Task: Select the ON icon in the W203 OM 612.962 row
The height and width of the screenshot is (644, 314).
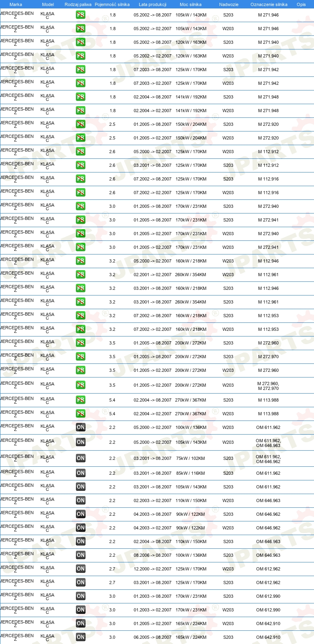Action: click(x=81, y=569)
